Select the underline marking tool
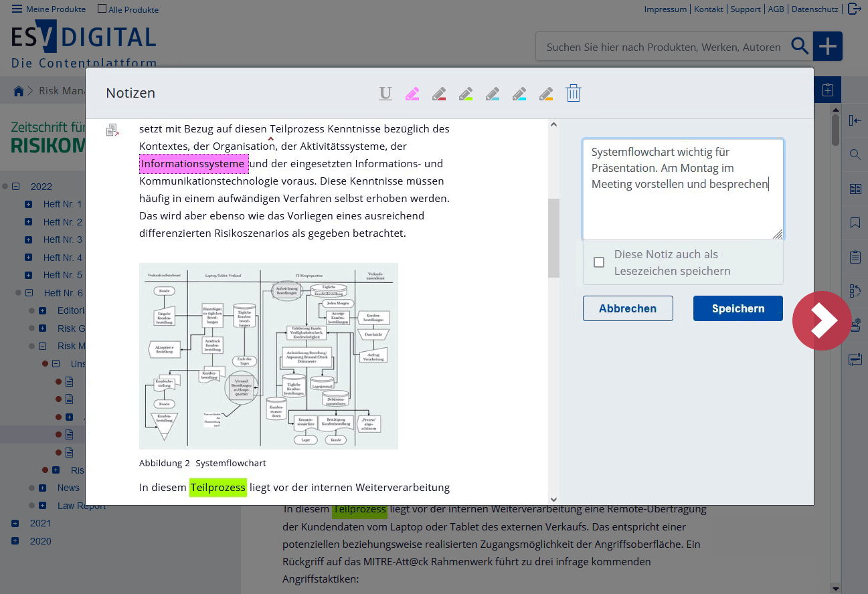 [385, 94]
